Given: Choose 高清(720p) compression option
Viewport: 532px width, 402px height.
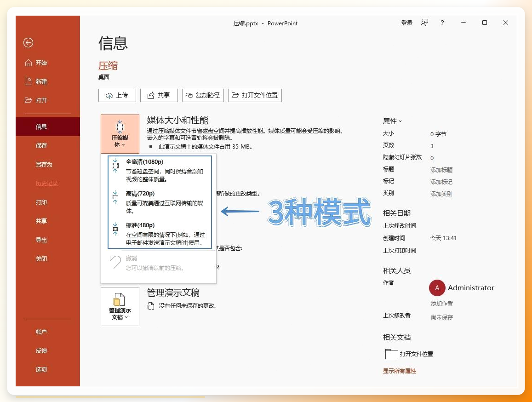Looking at the screenshot, I should 160,202.
